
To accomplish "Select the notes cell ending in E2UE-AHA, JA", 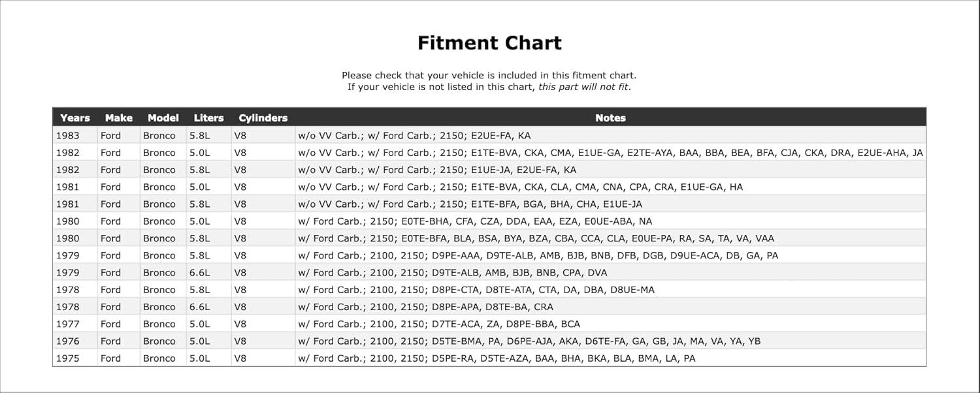I will (x=610, y=153).
